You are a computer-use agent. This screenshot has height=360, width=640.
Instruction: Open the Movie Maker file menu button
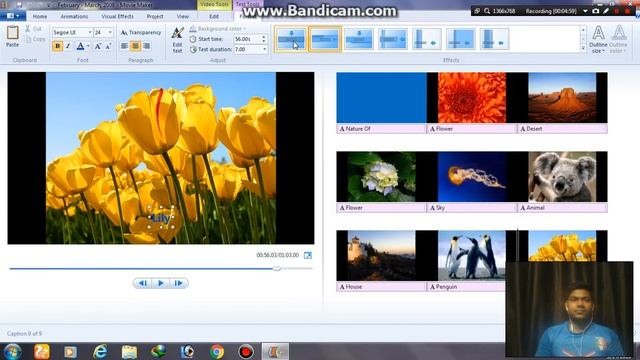pyautogui.click(x=13, y=16)
